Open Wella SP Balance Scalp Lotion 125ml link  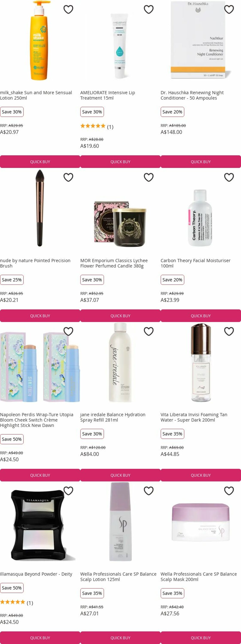click(118, 577)
